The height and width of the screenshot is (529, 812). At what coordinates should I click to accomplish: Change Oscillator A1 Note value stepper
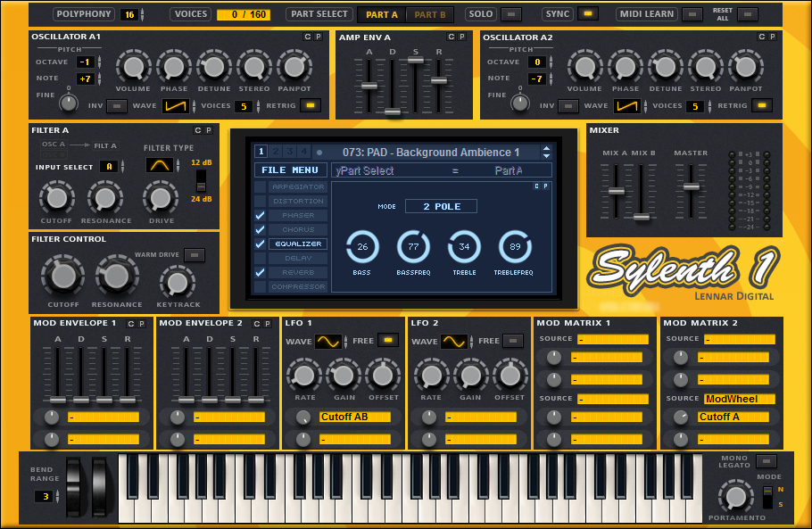99,79
